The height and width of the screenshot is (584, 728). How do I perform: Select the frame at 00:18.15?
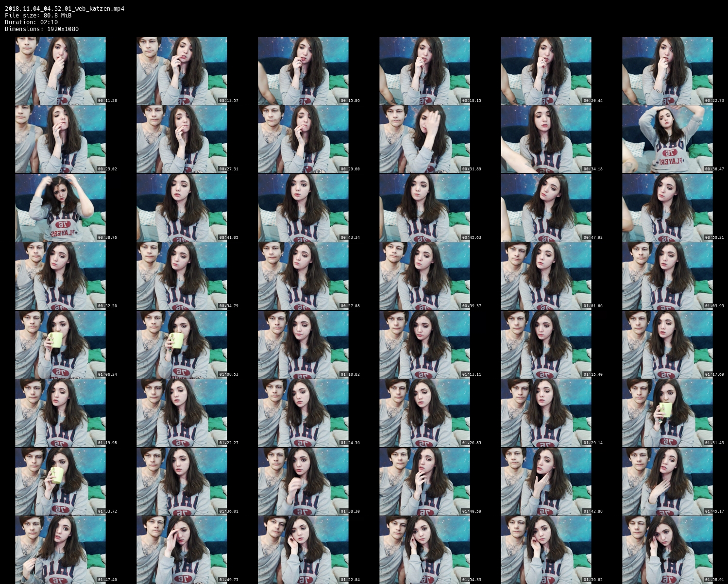[424, 71]
